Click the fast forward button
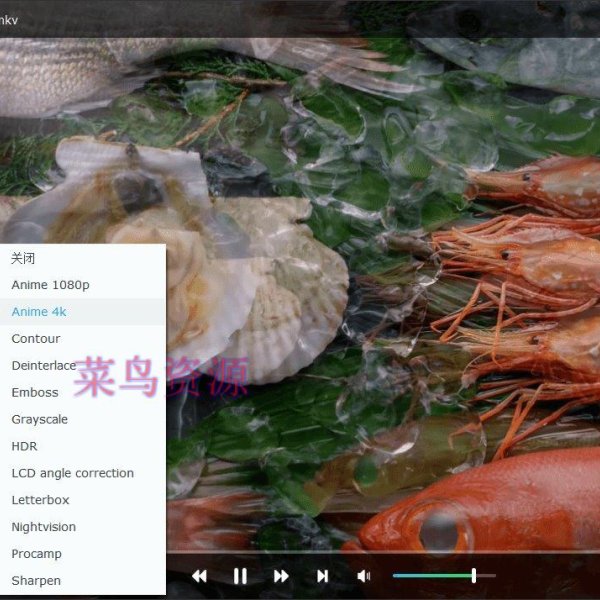600x600 pixels. tap(281, 576)
